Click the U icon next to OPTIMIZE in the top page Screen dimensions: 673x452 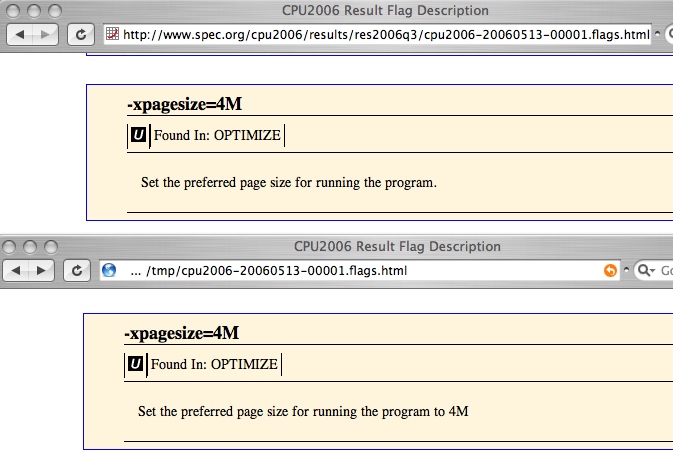[138, 135]
